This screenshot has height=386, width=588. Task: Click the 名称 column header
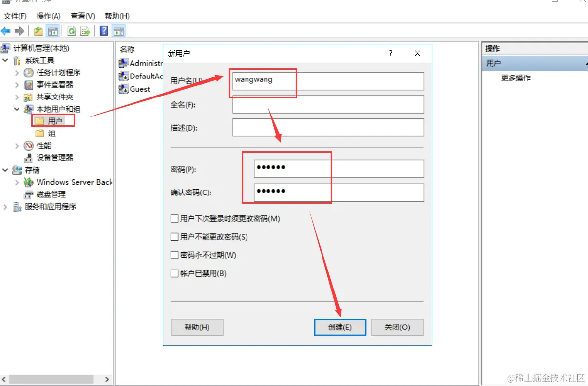[128, 49]
